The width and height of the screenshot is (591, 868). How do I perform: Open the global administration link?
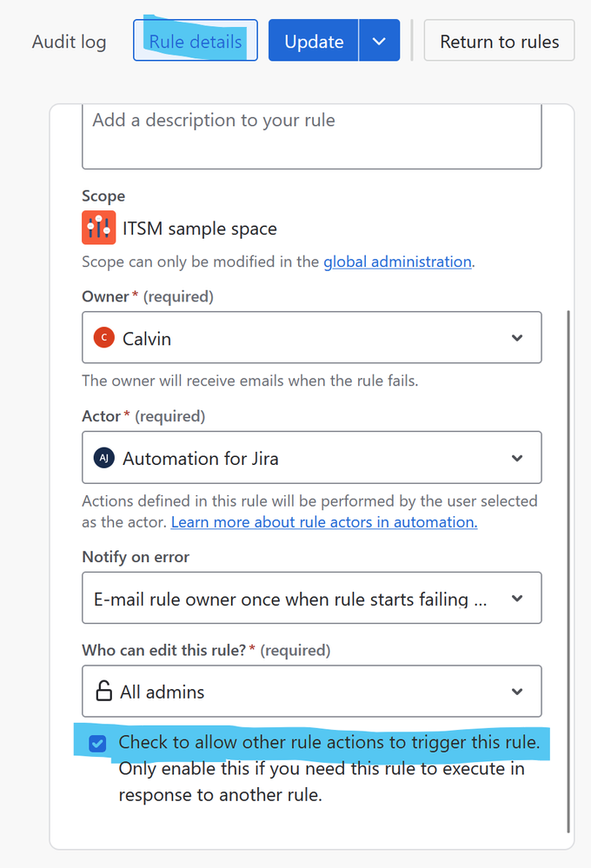pyautogui.click(x=397, y=262)
